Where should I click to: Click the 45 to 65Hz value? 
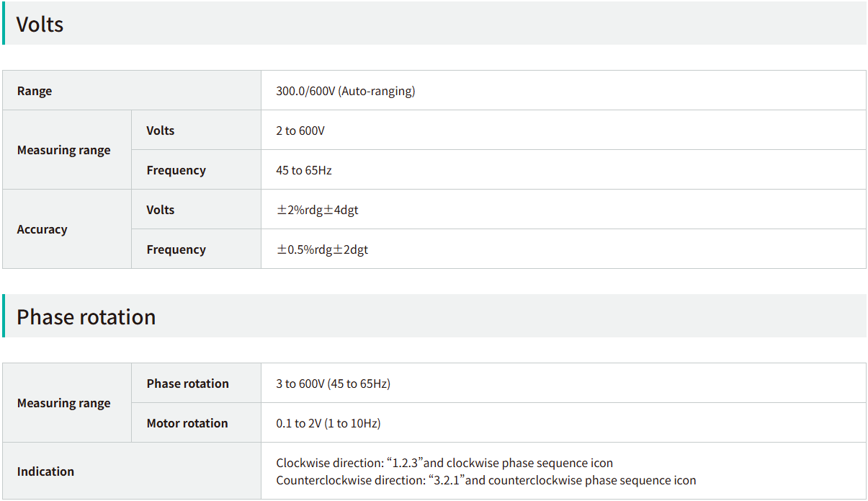click(303, 170)
